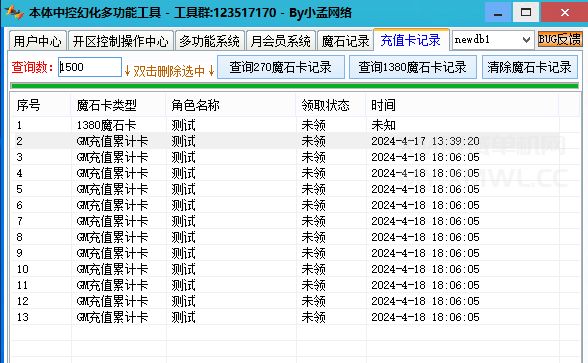Click the time cell of row 12

(x=425, y=301)
